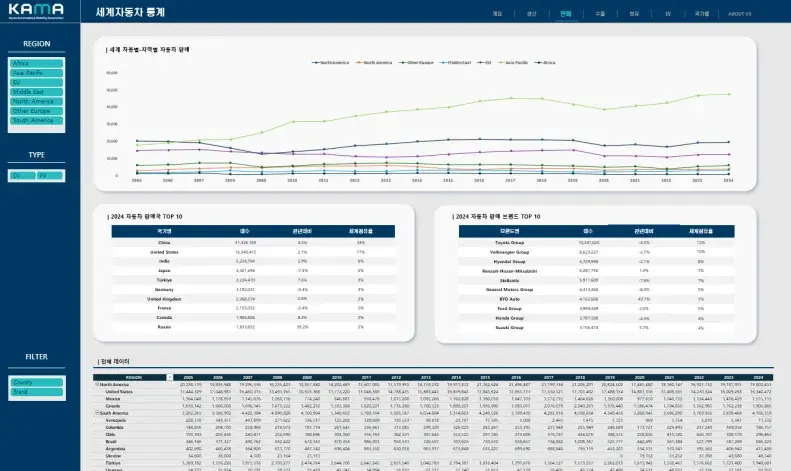Toggle the Asia Pacific region slicer
The image size is (791, 471).
pyautogui.click(x=36, y=73)
